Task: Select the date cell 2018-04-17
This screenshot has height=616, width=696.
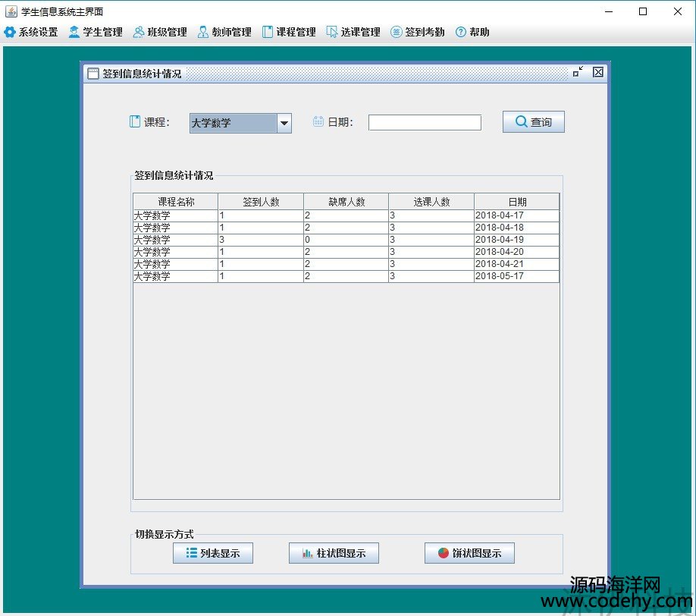Action: tap(516, 215)
